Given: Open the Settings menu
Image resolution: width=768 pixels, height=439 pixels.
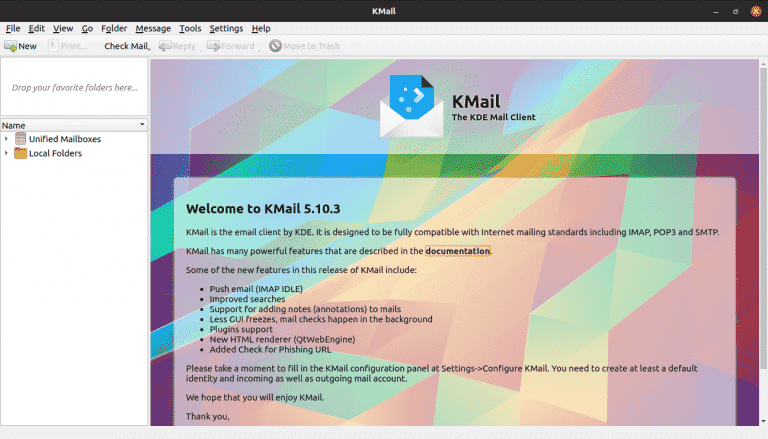Looking at the screenshot, I should (226, 28).
